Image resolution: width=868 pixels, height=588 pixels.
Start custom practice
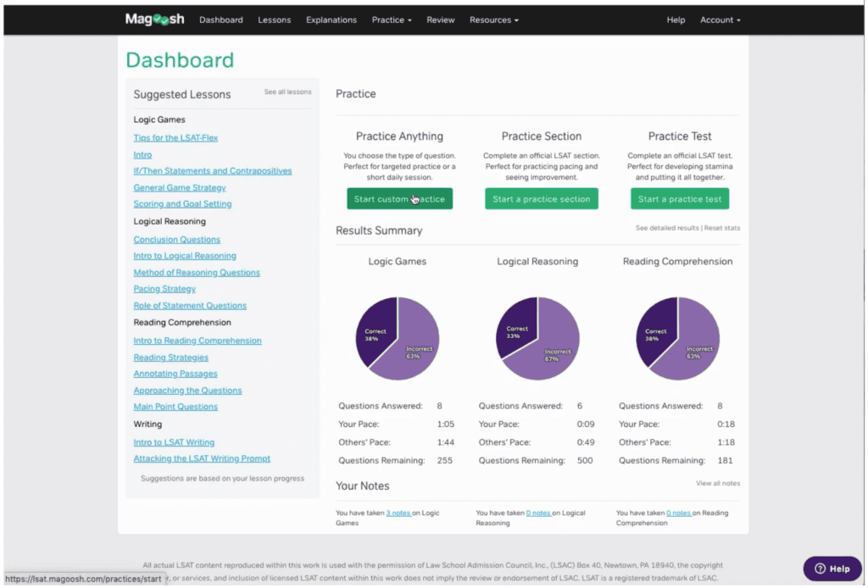click(x=399, y=198)
